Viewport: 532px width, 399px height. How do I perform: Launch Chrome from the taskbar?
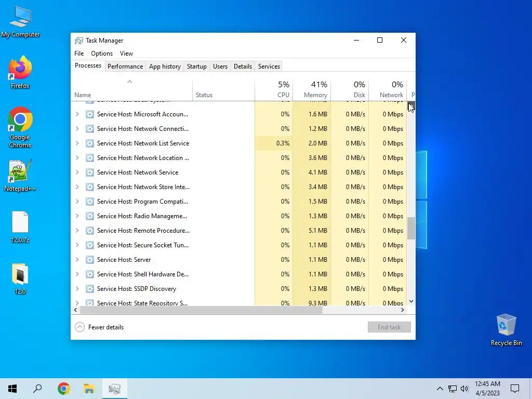[x=64, y=389]
